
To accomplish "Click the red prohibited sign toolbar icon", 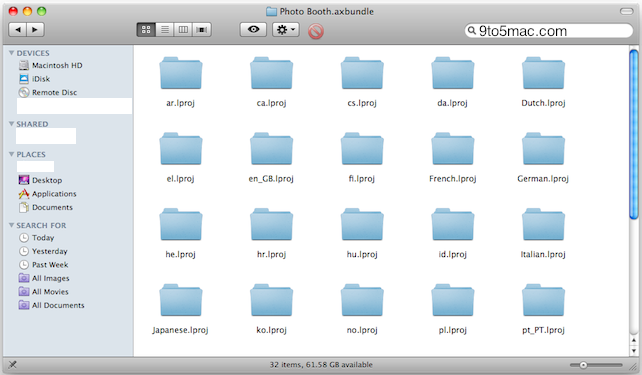I will tap(316, 31).
